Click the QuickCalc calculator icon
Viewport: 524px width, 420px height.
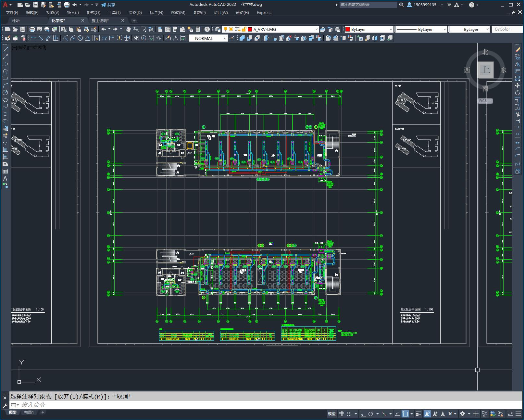pos(198,29)
